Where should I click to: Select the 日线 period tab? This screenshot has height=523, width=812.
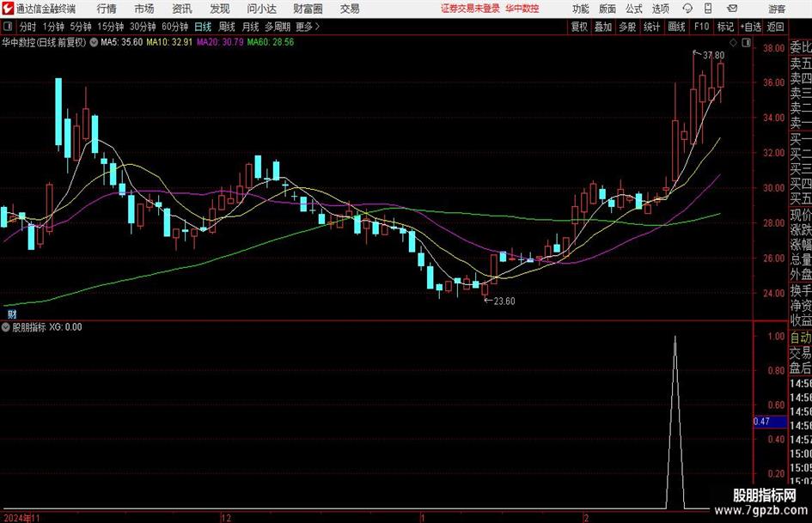[x=203, y=27]
